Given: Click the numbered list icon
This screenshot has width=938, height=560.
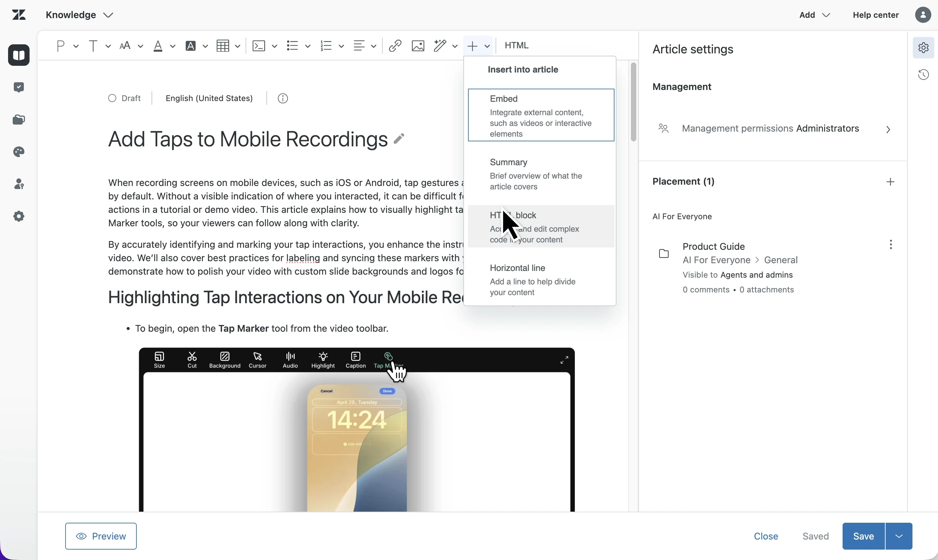Looking at the screenshot, I should (326, 46).
